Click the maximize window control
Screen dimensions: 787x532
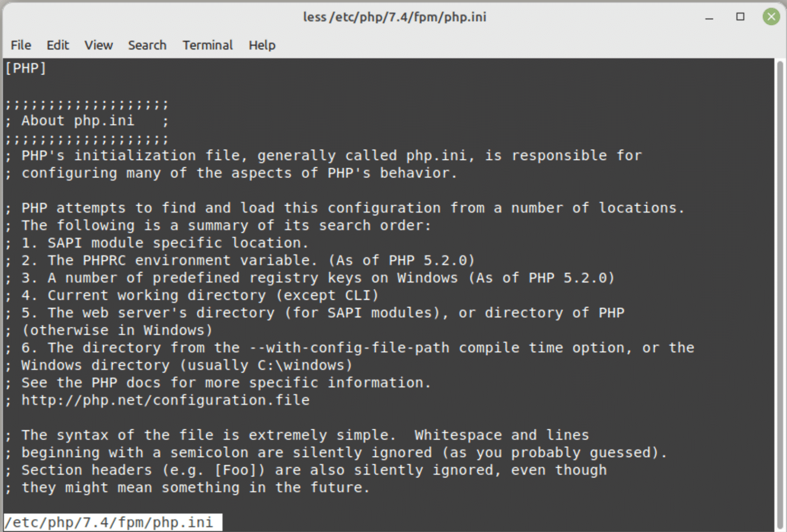(740, 17)
